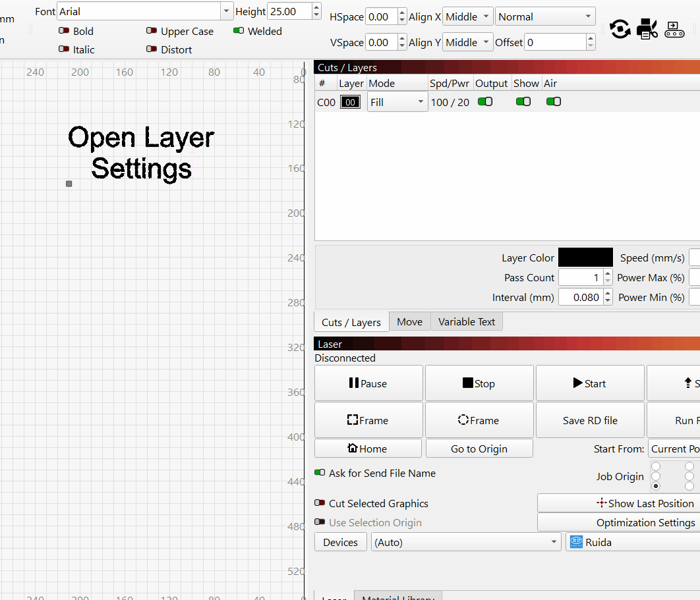This screenshot has width=700, height=600.
Task: Switch to the Move tab
Action: point(410,321)
